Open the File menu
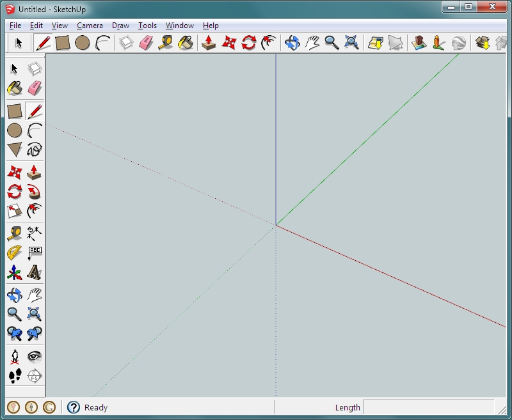This screenshot has width=512, height=420. click(x=15, y=26)
